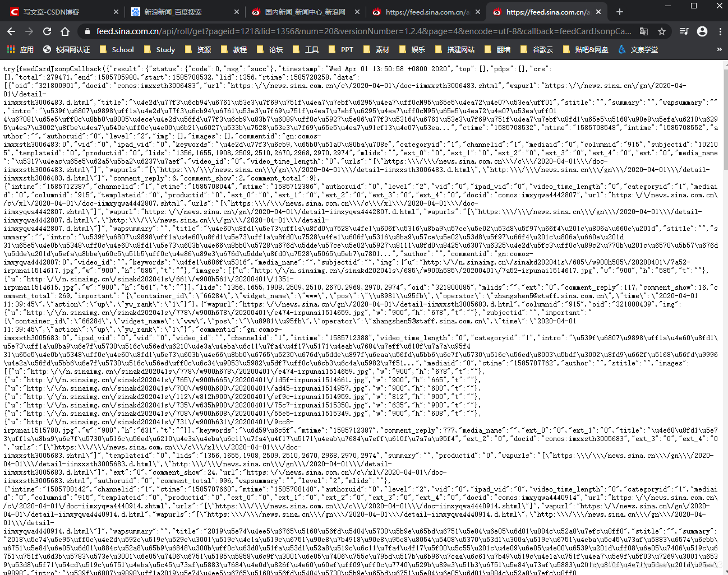Open the 论坛 bookmark folder

click(269, 49)
